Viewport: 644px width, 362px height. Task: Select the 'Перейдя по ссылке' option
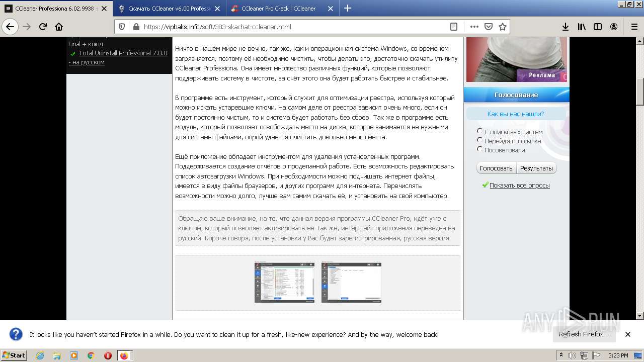[x=480, y=140]
